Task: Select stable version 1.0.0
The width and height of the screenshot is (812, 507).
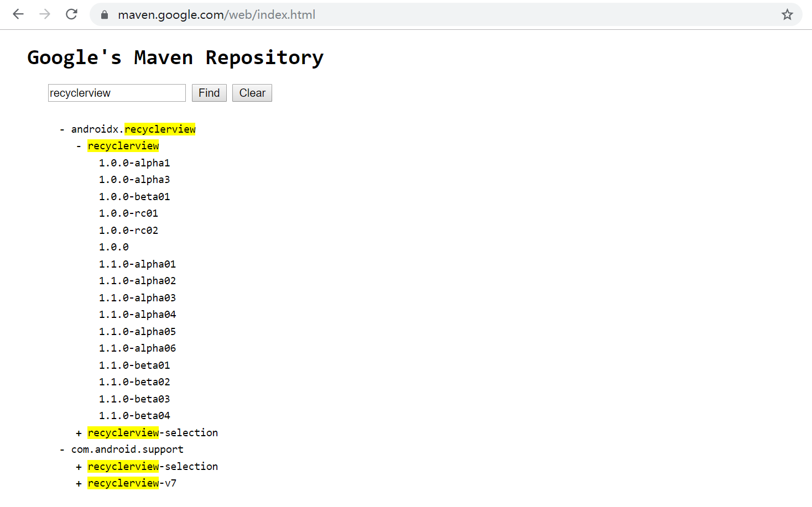Action: click(114, 247)
